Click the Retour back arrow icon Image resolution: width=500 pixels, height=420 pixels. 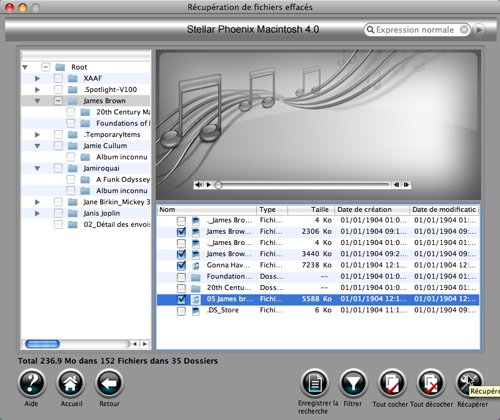coord(109,383)
